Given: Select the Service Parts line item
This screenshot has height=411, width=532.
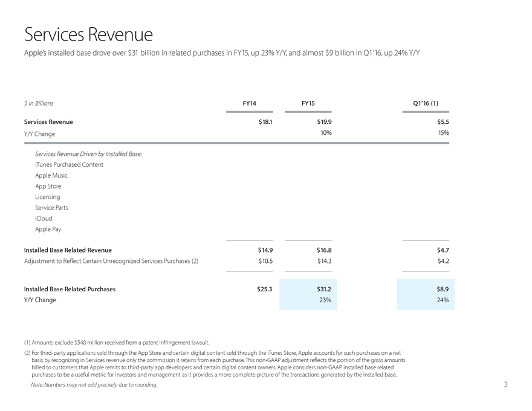Looking at the screenshot, I should (x=51, y=207).
